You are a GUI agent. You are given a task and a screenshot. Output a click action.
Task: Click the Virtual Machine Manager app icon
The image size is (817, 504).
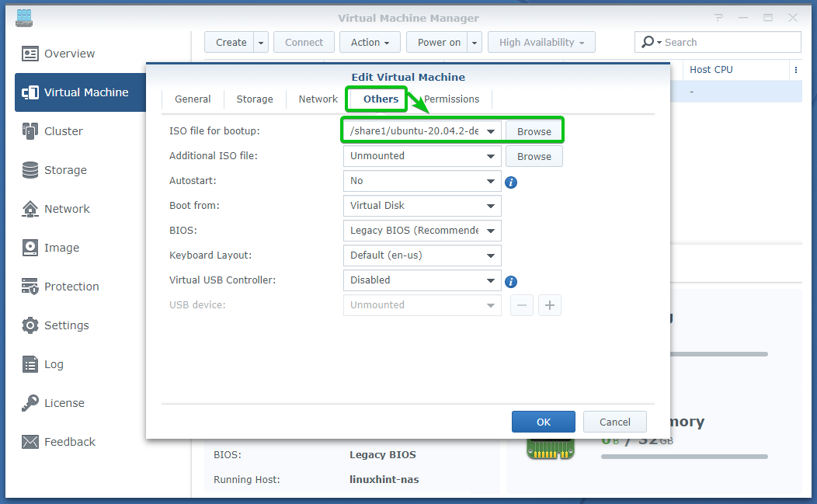pyautogui.click(x=24, y=18)
